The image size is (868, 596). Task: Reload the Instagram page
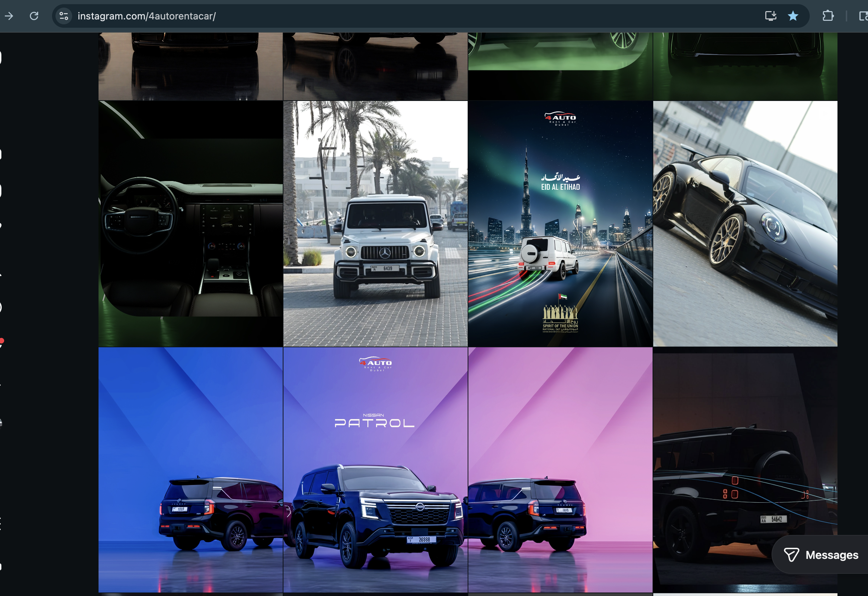34,16
